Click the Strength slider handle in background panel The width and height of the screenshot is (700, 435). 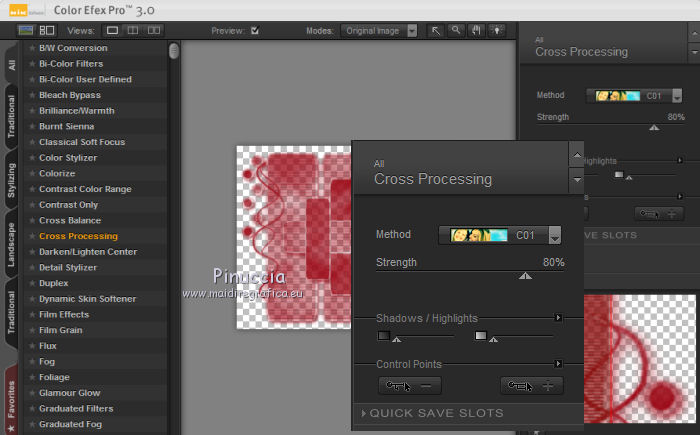[x=654, y=128]
